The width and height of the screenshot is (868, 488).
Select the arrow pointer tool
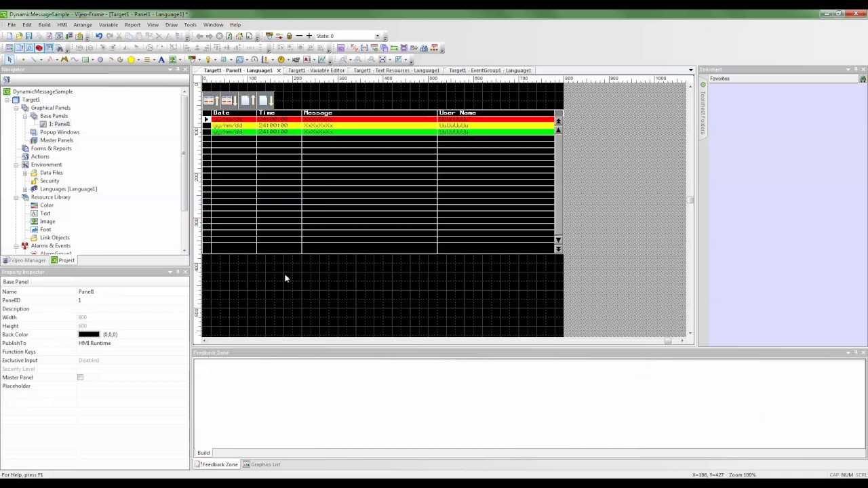tap(9, 60)
